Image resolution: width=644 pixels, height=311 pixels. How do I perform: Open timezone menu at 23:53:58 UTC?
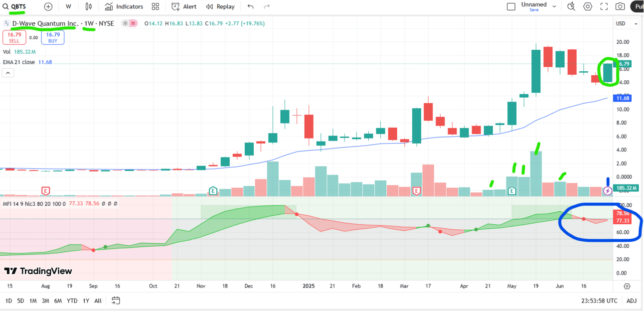(x=598, y=301)
